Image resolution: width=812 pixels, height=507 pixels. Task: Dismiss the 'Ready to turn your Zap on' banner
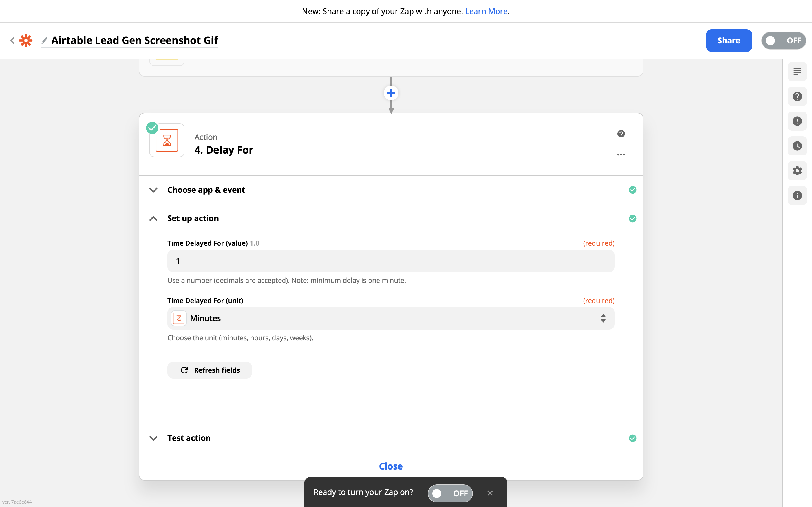click(x=490, y=493)
